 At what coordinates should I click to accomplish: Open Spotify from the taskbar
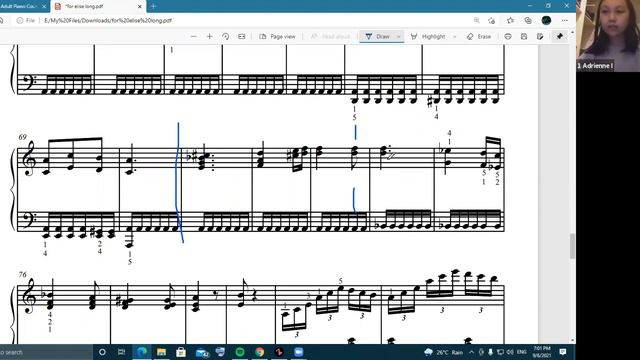240,352
